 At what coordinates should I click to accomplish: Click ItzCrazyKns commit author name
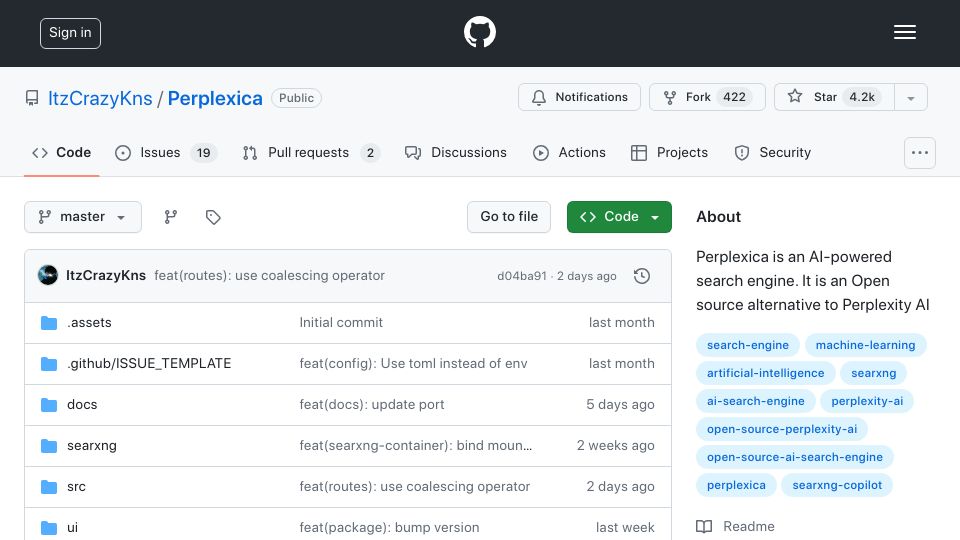point(106,276)
